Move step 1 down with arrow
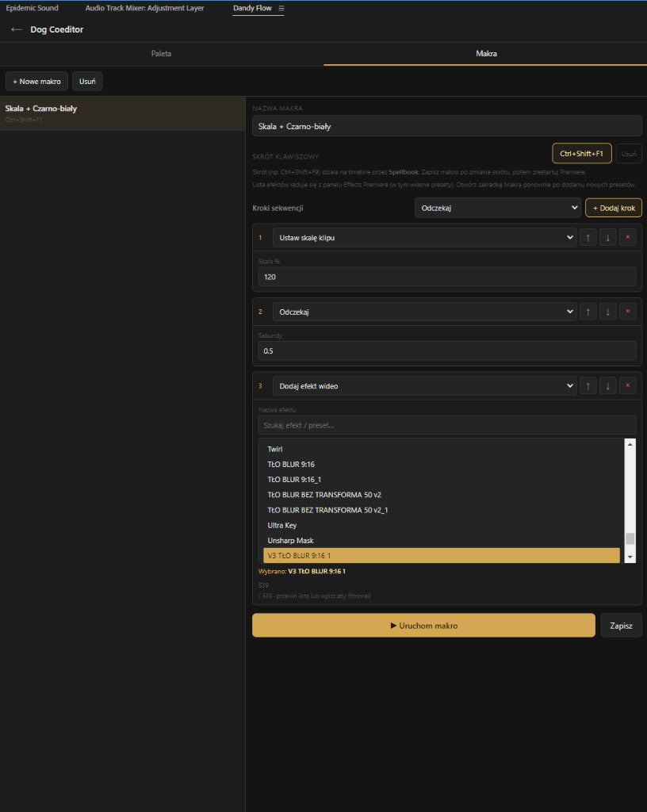The image size is (647, 812). click(607, 238)
